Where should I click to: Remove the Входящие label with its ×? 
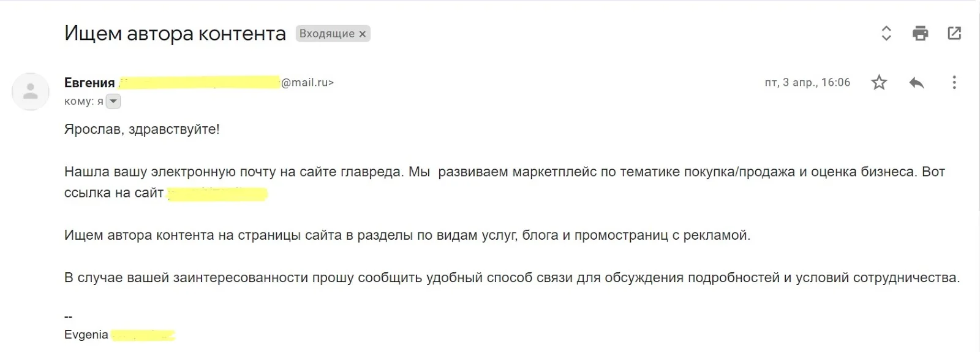pyautogui.click(x=363, y=34)
